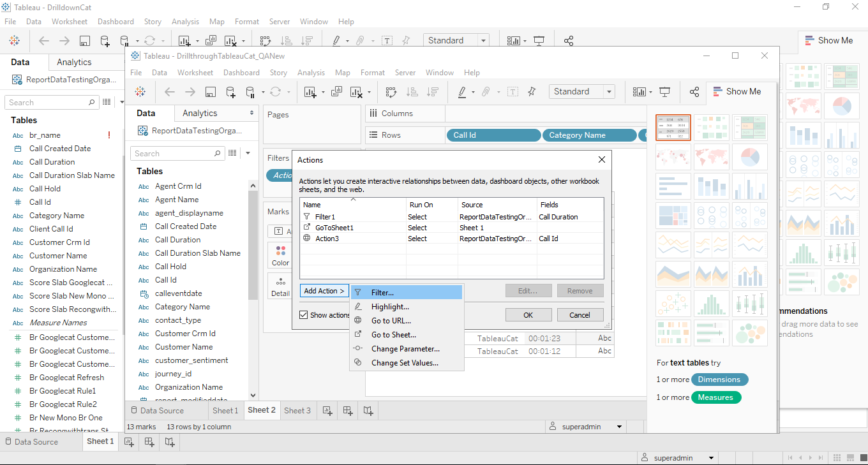This screenshot has width=868, height=465.
Task: Open Worksheet menu in front window
Action: (x=195, y=73)
